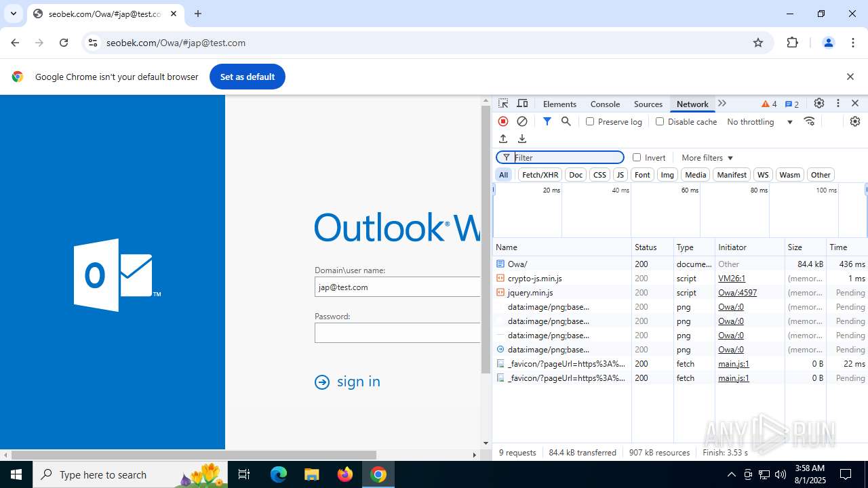Open DevTools settings gear

pos(819,104)
